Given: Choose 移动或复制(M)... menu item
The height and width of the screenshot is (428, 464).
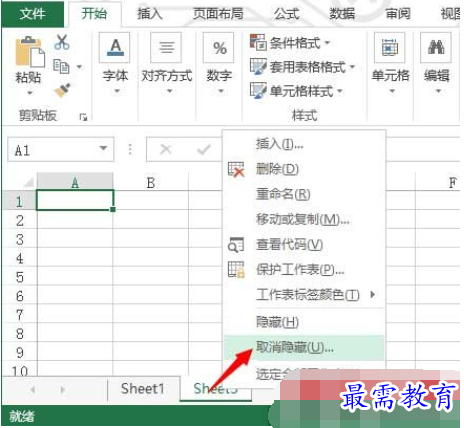Looking at the screenshot, I should point(304,219).
